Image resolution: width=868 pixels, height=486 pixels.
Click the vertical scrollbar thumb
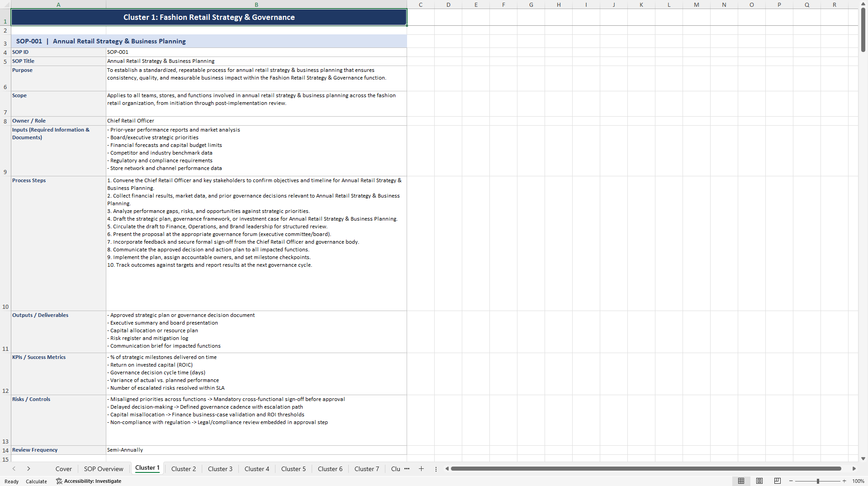(863, 30)
